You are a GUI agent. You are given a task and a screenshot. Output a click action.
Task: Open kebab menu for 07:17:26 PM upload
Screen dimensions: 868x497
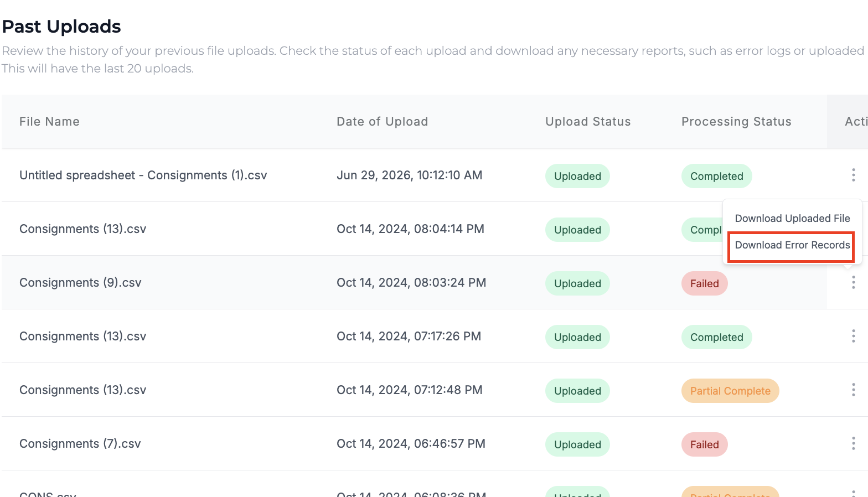pos(853,336)
